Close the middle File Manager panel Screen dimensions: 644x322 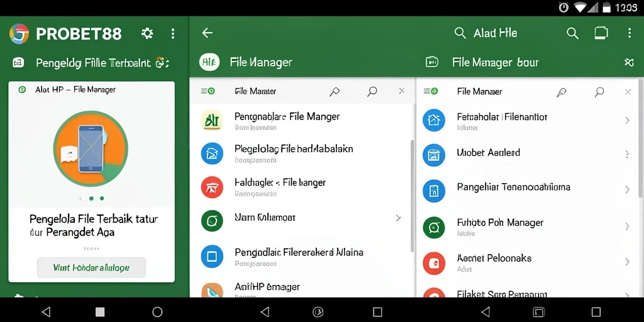(x=402, y=91)
